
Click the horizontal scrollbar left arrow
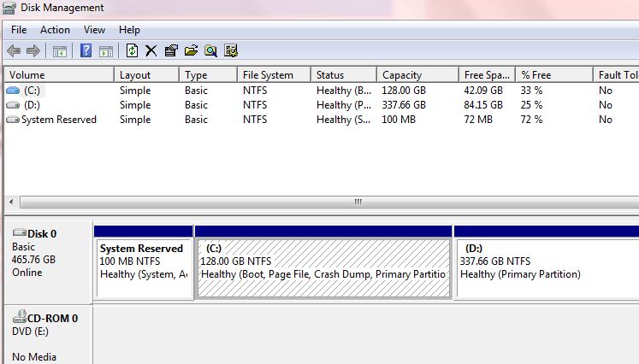tap(11, 202)
